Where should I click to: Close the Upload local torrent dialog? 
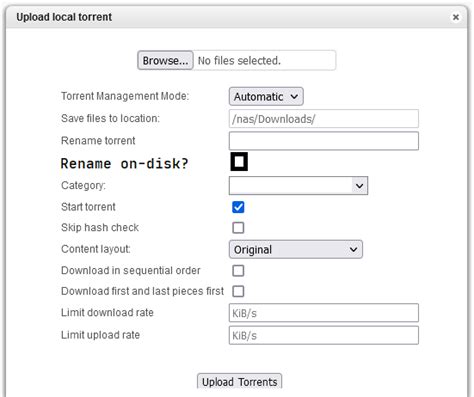[456, 17]
